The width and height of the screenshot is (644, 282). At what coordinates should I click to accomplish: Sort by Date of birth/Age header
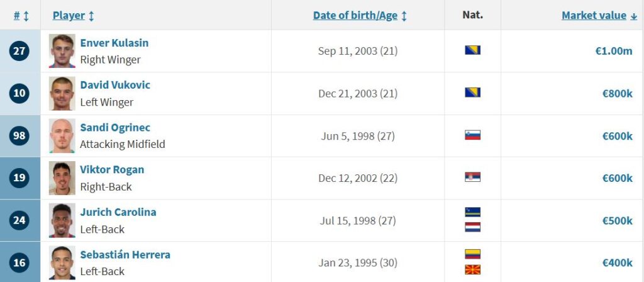[360, 16]
